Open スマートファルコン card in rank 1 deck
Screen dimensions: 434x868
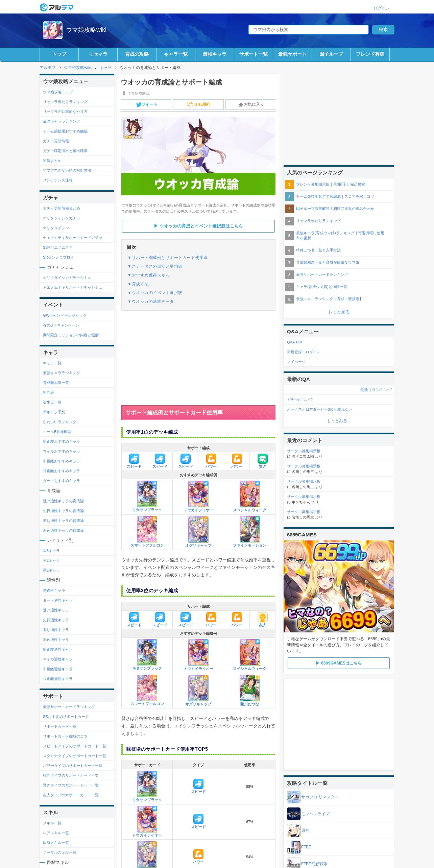tap(147, 529)
